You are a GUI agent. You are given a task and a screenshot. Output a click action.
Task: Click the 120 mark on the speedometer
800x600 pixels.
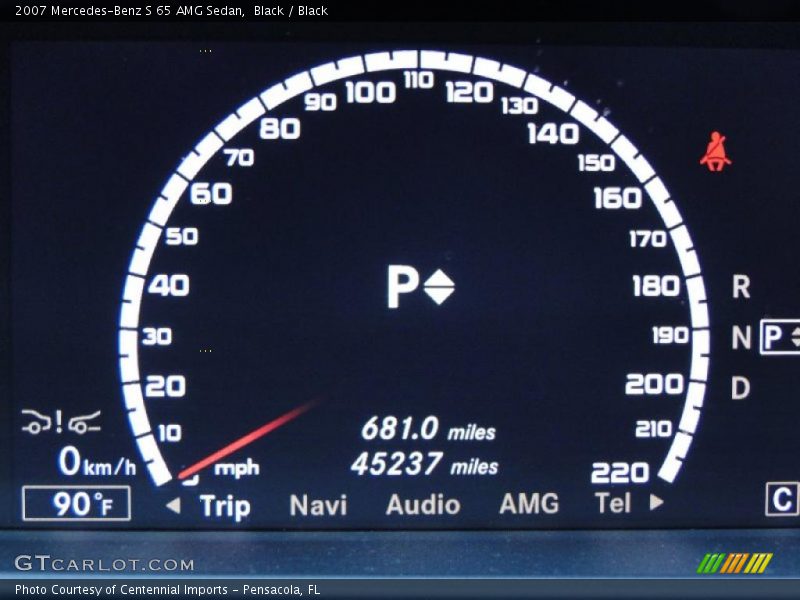click(x=469, y=92)
